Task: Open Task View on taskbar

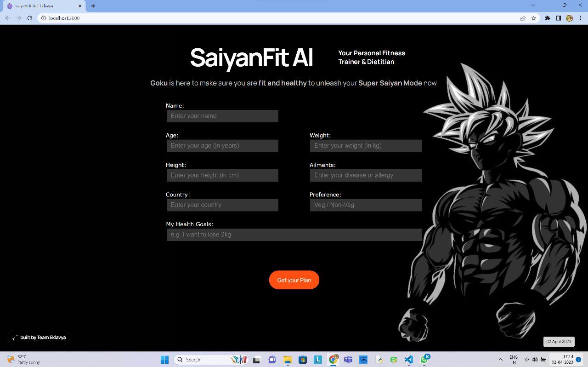Action: point(257,360)
